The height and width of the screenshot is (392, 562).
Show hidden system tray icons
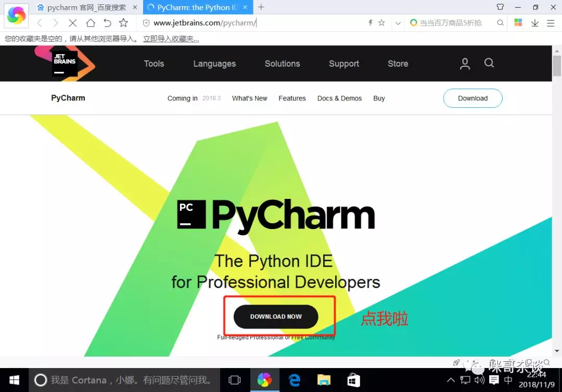[x=451, y=380]
